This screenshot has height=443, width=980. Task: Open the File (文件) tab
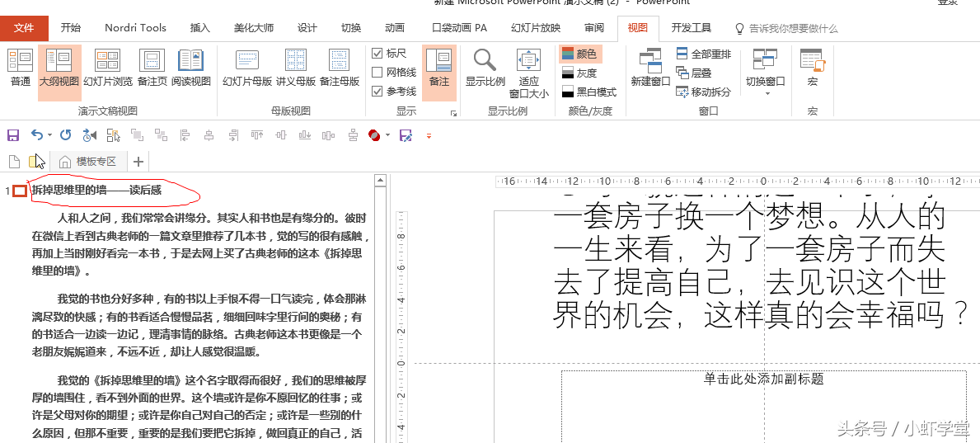[x=24, y=27]
